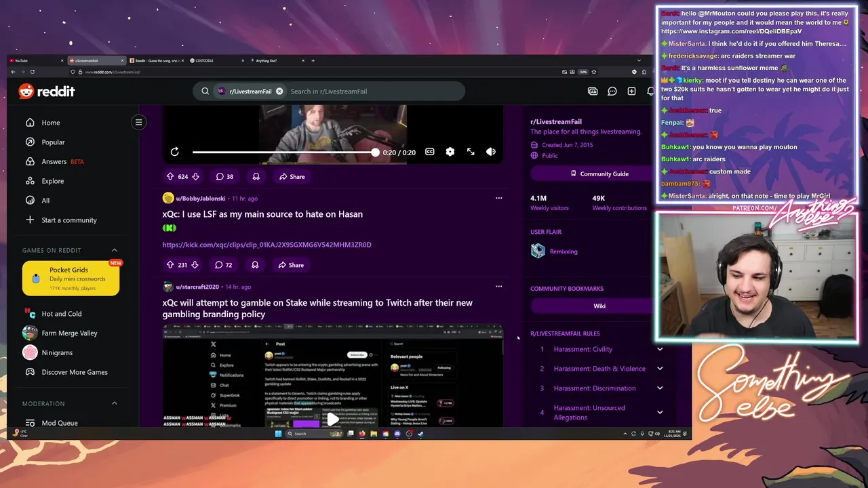The width and height of the screenshot is (868, 488).
Task: Collapse the Reddit left sidebar
Action: coord(138,123)
